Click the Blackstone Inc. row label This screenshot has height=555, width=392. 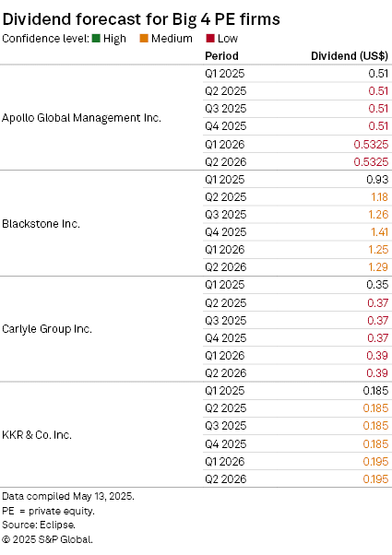tap(42, 224)
